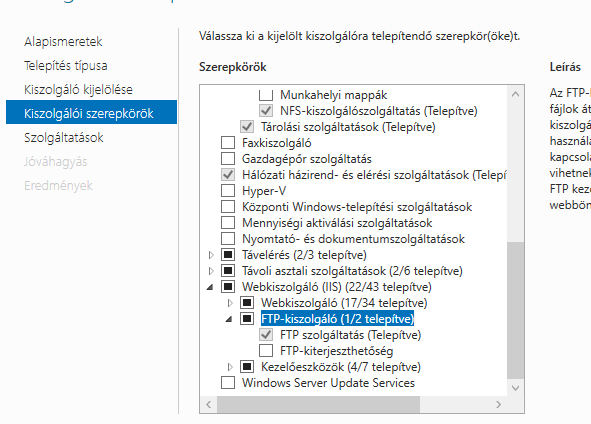Tick the FTP-kiterjeszthetőség checkbox
Viewport: 591px width, 424px height.
click(x=266, y=351)
